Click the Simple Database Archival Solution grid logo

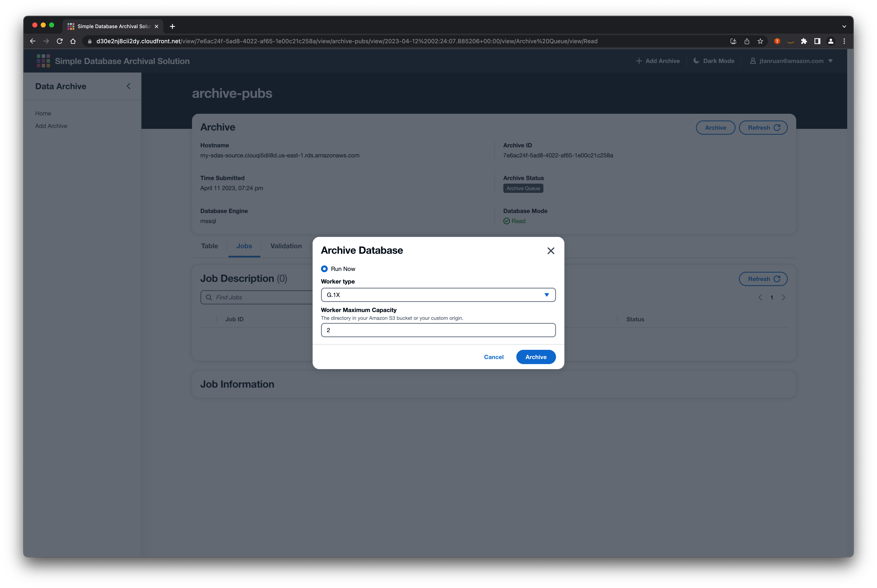click(x=43, y=60)
